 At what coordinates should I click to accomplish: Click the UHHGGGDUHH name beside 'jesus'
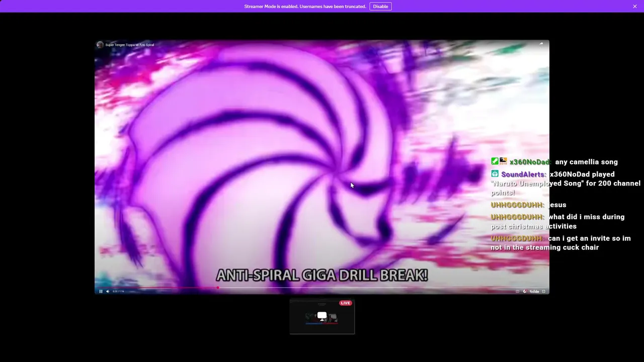(517, 205)
